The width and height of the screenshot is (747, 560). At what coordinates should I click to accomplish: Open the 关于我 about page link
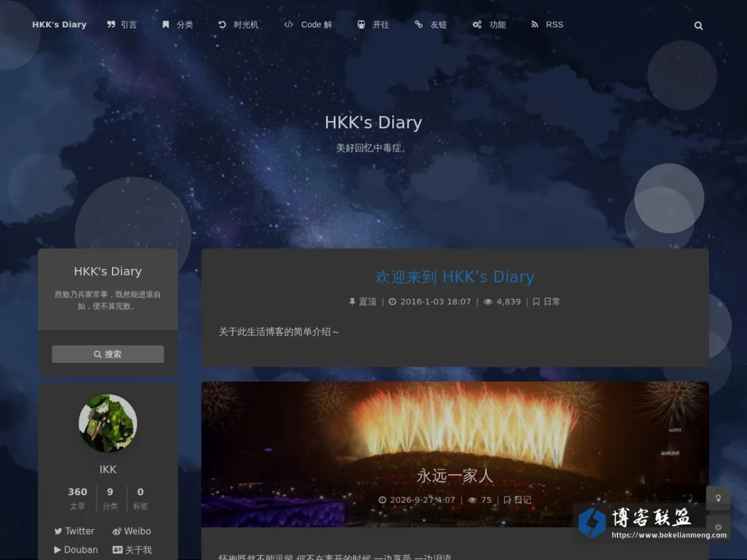click(x=132, y=550)
